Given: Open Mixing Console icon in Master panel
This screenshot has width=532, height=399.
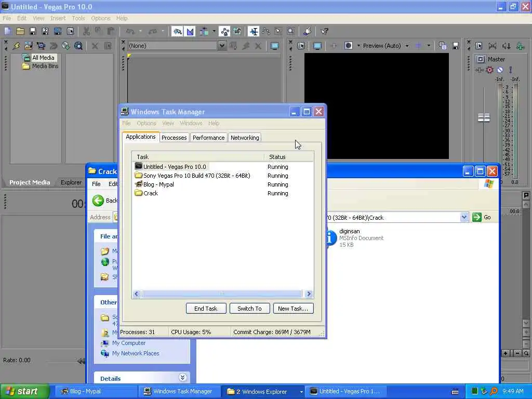Looking at the screenshot, I should (x=520, y=46).
